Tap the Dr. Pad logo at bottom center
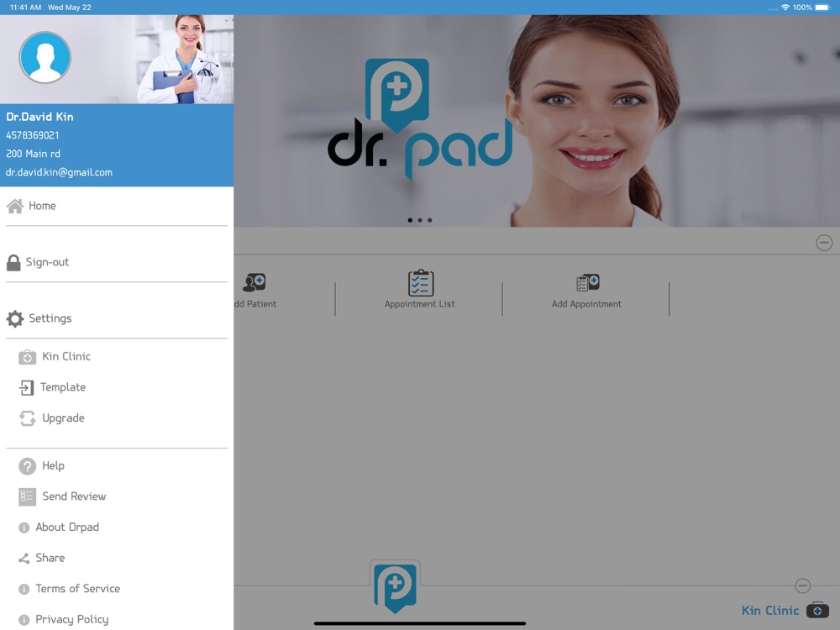Viewport: 840px width, 630px height. click(396, 587)
